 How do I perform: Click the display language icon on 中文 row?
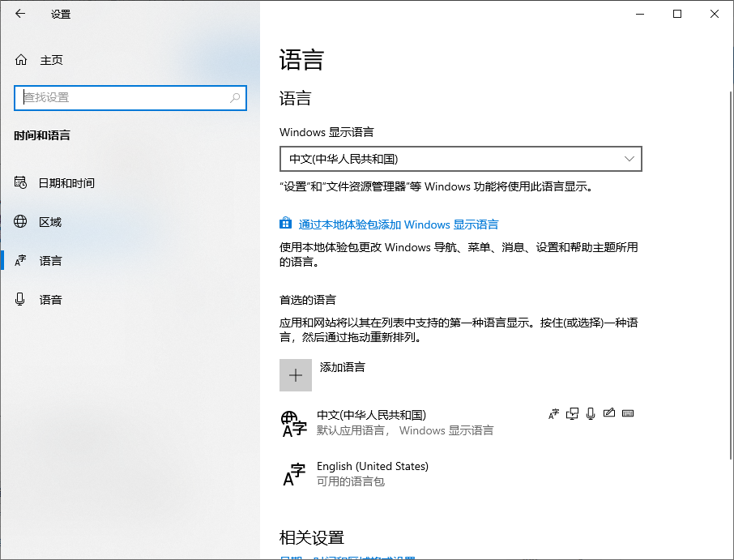pos(554,414)
